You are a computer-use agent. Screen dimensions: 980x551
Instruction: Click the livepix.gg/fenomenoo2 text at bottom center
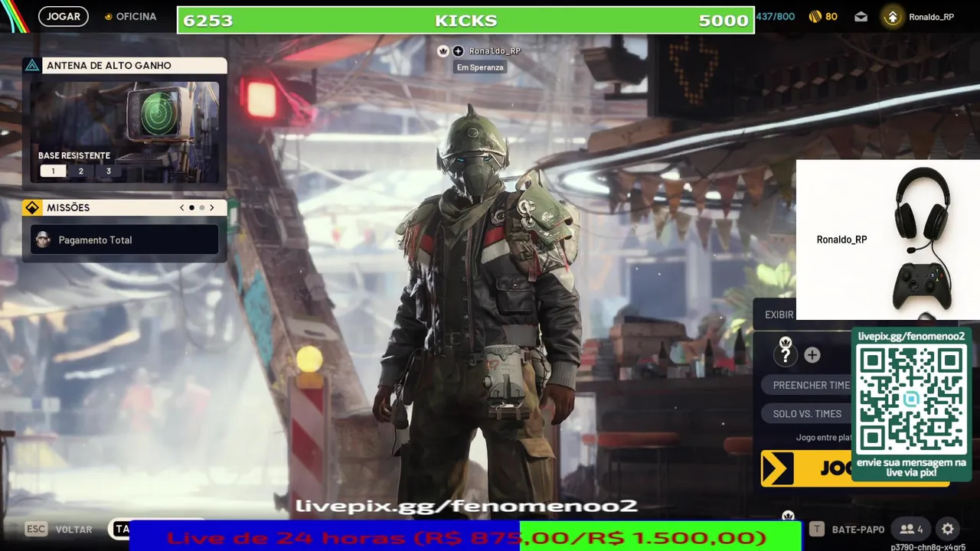click(466, 506)
